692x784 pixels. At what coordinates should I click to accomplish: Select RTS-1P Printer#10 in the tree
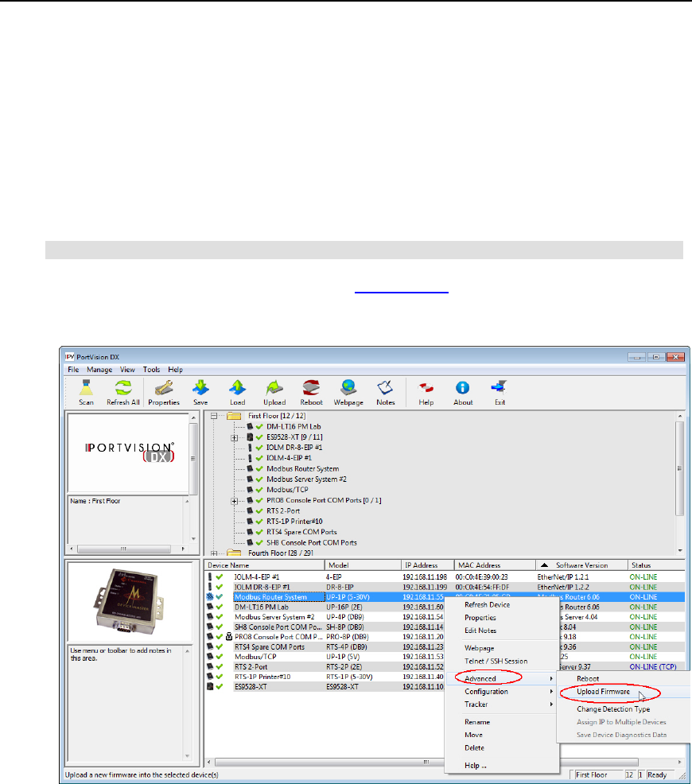tap(294, 522)
